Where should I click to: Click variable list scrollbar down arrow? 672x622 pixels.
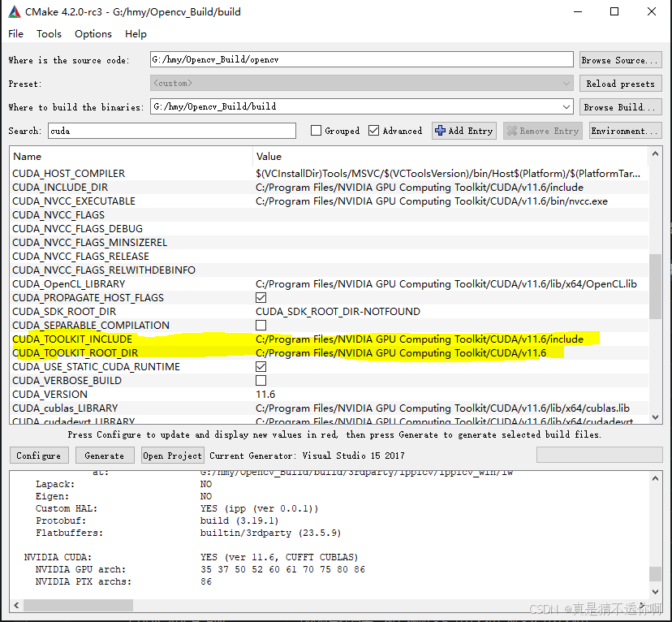click(655, 417)
